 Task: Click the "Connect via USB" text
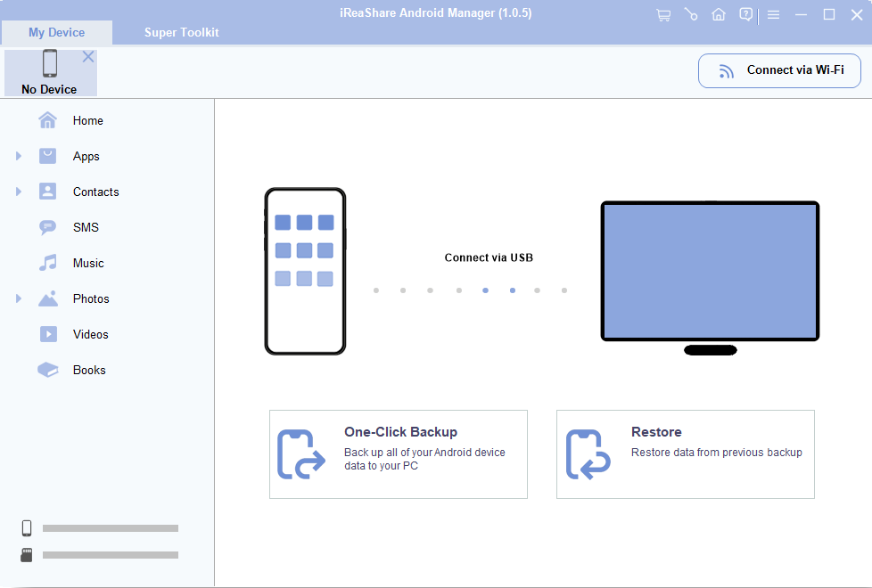489,257
